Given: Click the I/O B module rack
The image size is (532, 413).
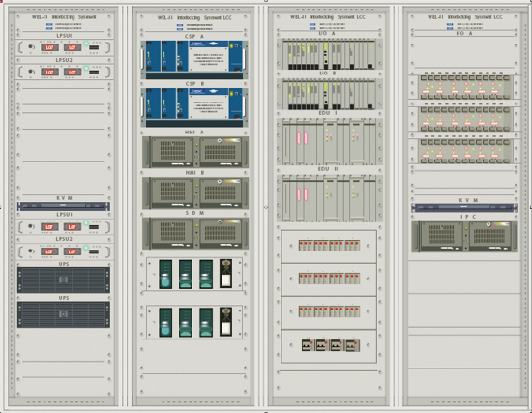Looking at the screenshot, I should tap(330, 94).
